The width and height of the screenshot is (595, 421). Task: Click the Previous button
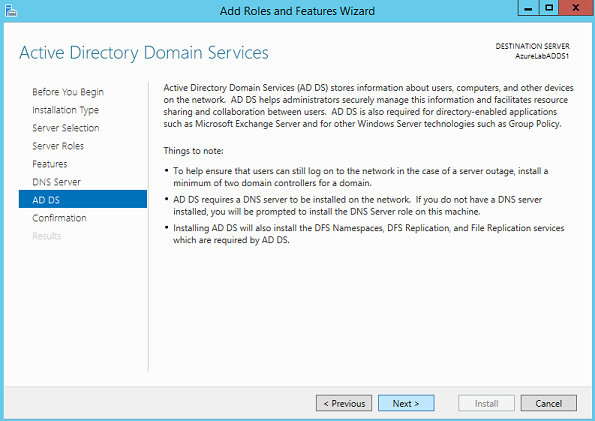344,403
